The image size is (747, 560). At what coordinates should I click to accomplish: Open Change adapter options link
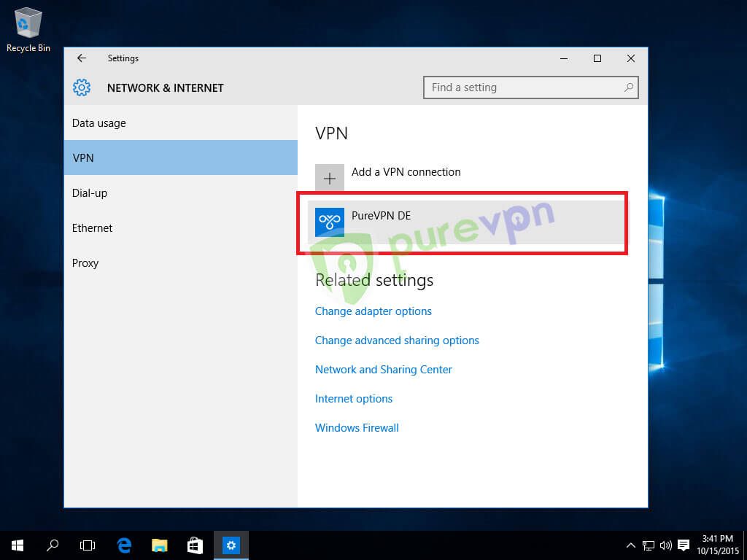click(373, 311)
